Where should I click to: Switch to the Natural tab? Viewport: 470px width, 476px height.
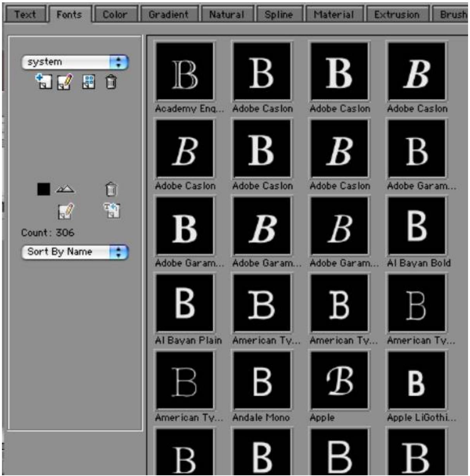point(227,15)
